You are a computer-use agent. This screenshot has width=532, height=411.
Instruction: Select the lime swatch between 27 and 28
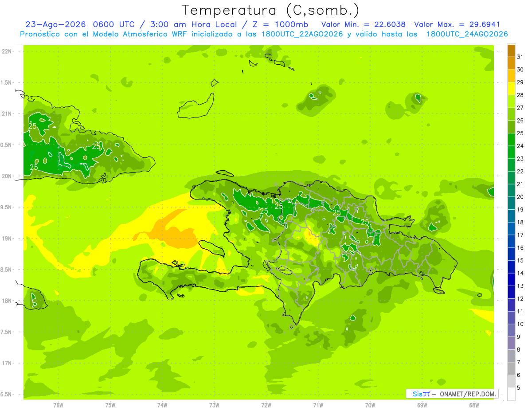click(511, 102)
